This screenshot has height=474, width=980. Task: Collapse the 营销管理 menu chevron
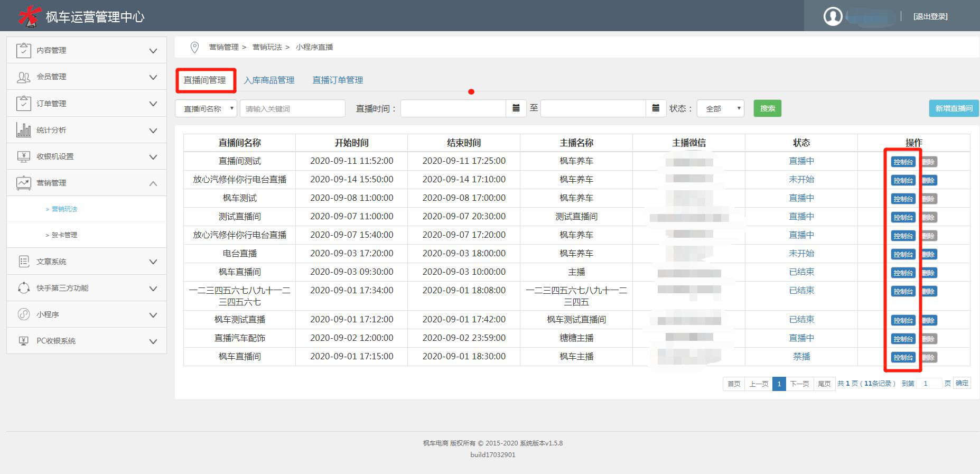click(x=153, y=183)
